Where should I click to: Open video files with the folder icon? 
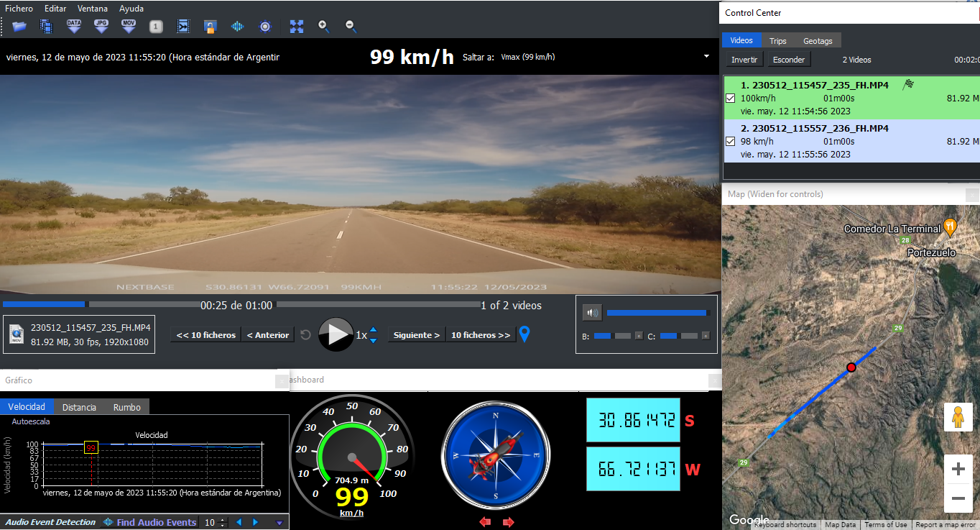[x=19, y=27]
